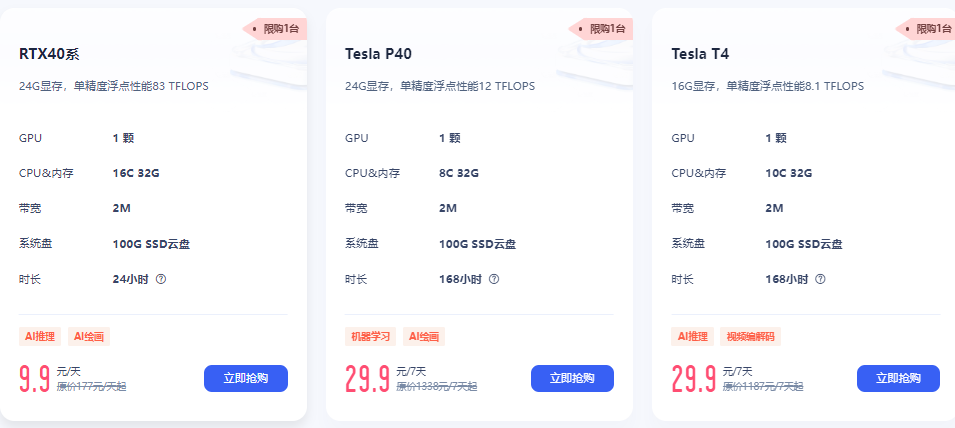
Task: Click 限购1台 badge on RTX40系 card
Action: (x=275, y=29)
